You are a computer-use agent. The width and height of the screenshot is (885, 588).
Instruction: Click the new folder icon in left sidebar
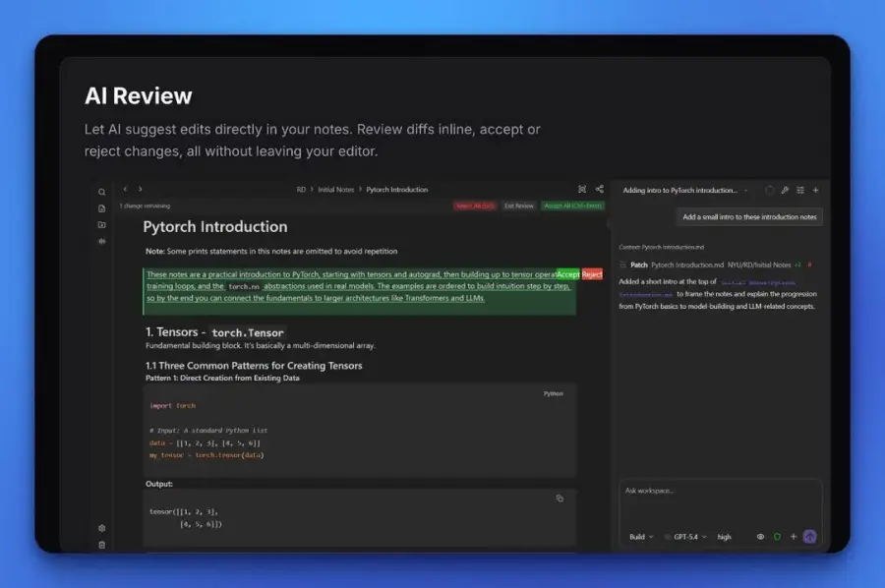[101, 224]
